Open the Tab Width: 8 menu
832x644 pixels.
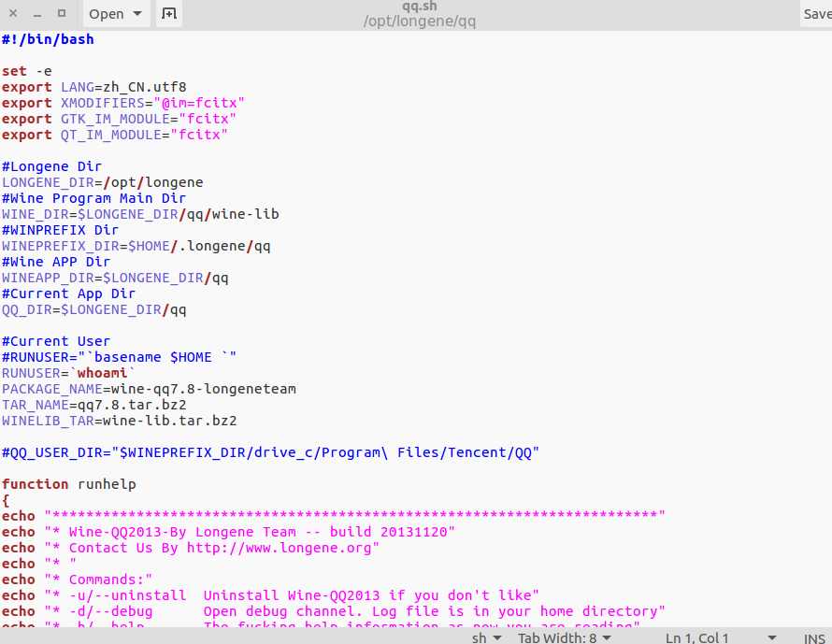pyautogui.click(x=565, y=637)
